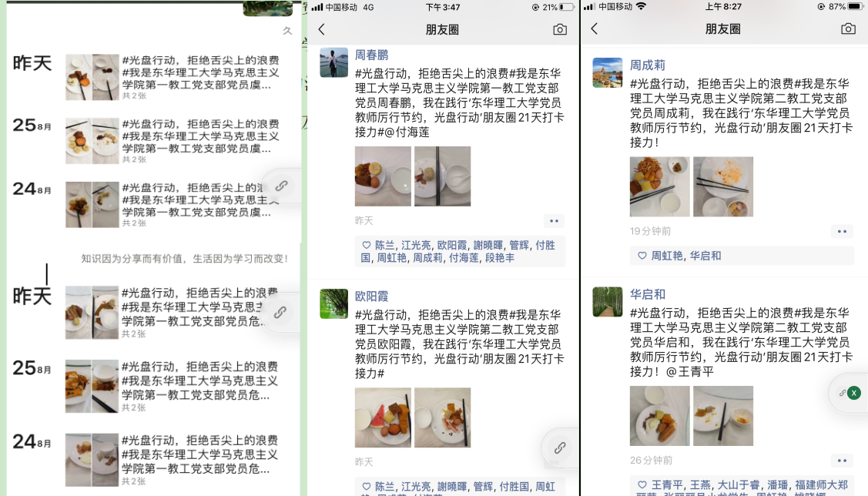The image size is (868, 496).
Task: Go back using middle screen's back arrow
Action: (x=322, y=29)
